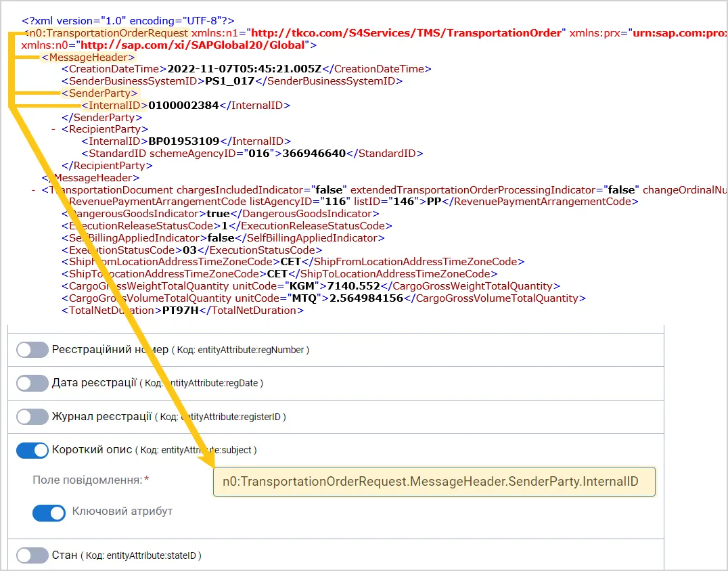728x571 pixels.
Task: Enable the Журнал реєстрації toggle
Action: tap(32, 417)
